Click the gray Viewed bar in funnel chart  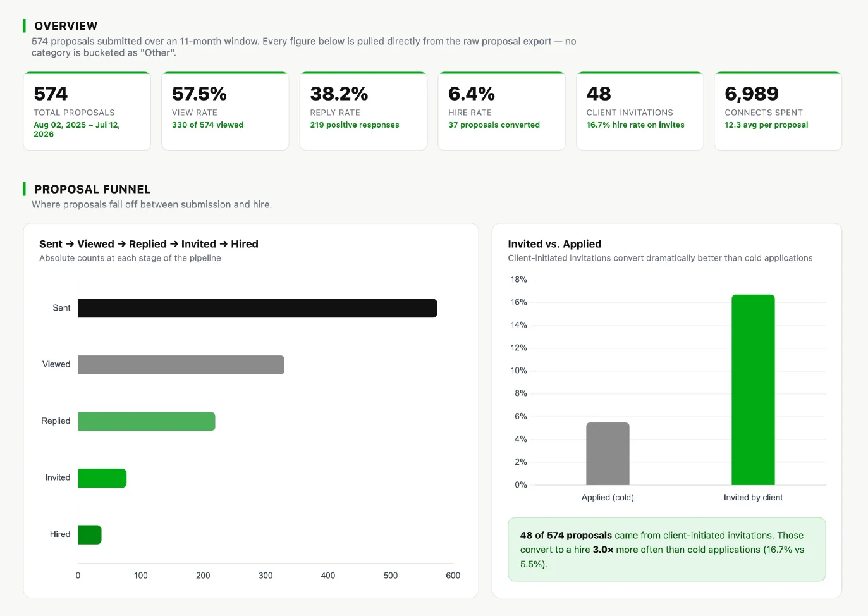181,365
